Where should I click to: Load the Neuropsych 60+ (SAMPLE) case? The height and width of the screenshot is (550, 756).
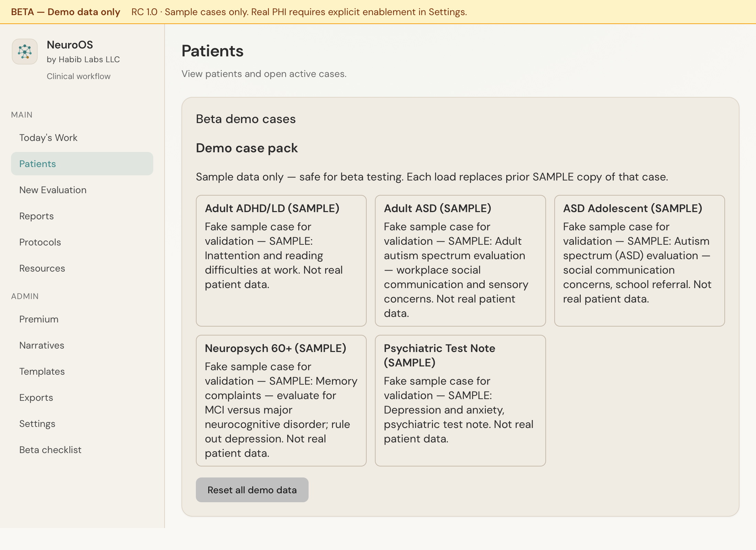(281, 400)
